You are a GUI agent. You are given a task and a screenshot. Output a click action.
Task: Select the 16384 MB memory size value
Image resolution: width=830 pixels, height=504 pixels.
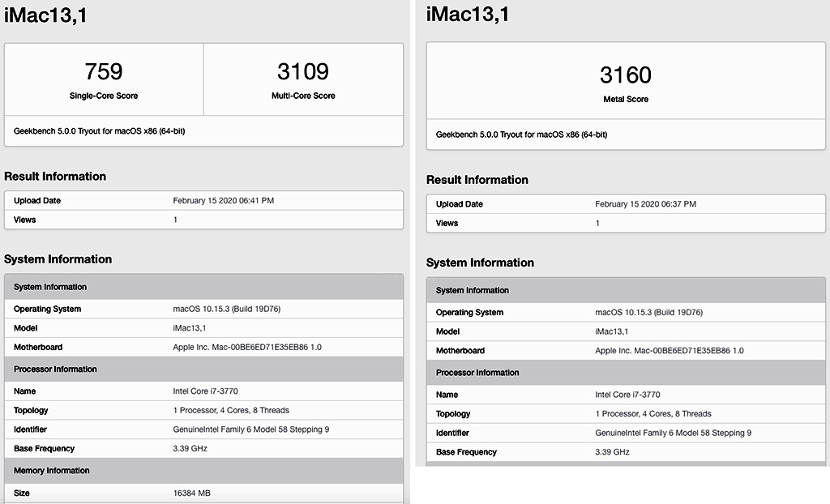coord(191,493)
